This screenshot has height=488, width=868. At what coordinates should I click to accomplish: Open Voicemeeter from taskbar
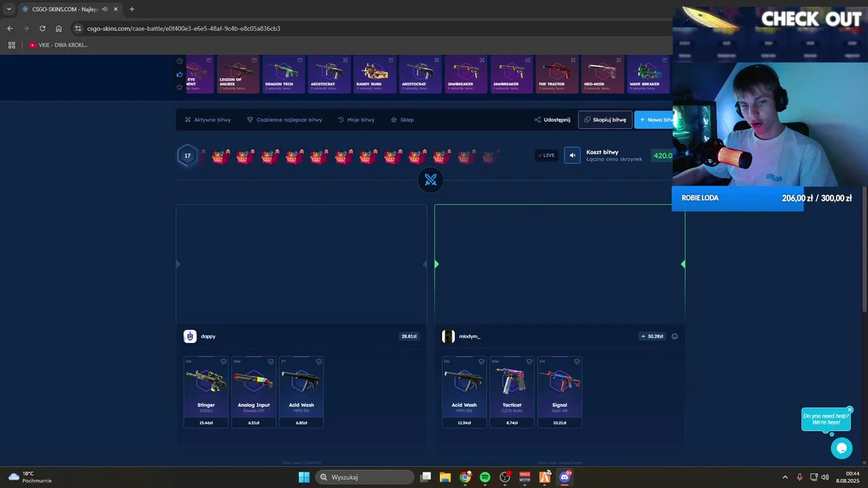[x=525, y=477]
